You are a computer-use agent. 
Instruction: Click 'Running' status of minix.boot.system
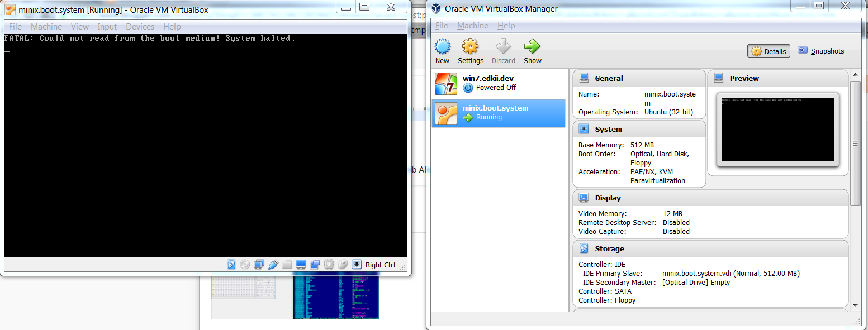(x=489, y=117)
